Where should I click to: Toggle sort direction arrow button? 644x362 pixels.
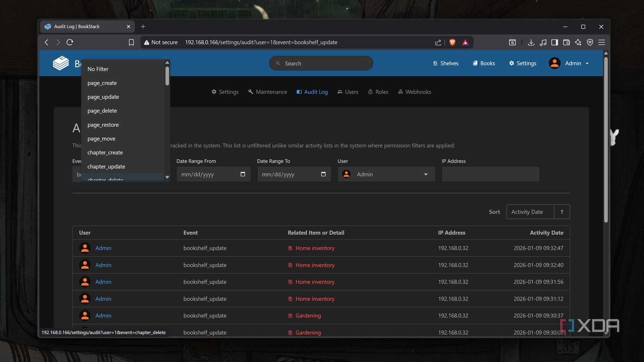562,212
